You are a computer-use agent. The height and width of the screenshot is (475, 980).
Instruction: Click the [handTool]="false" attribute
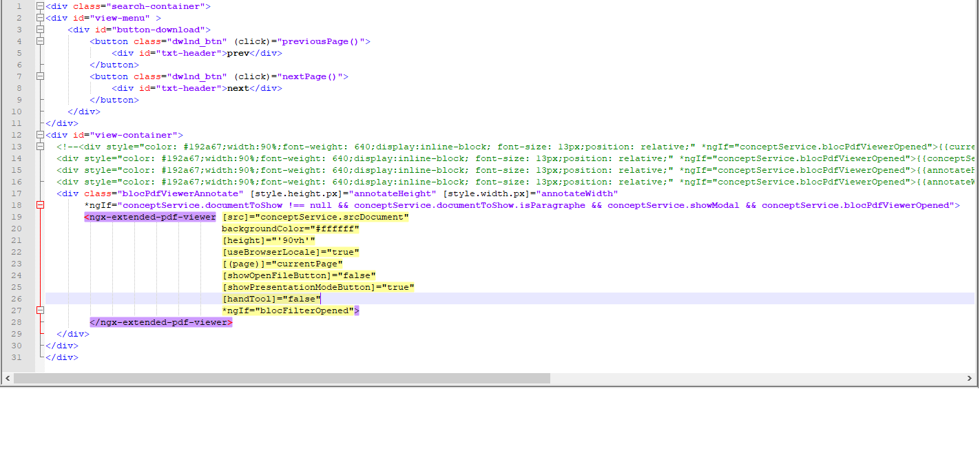click(271, 299)
